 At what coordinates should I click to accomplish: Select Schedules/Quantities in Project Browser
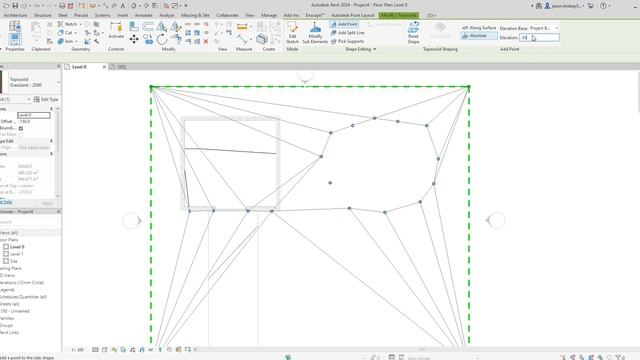point(23,297)
